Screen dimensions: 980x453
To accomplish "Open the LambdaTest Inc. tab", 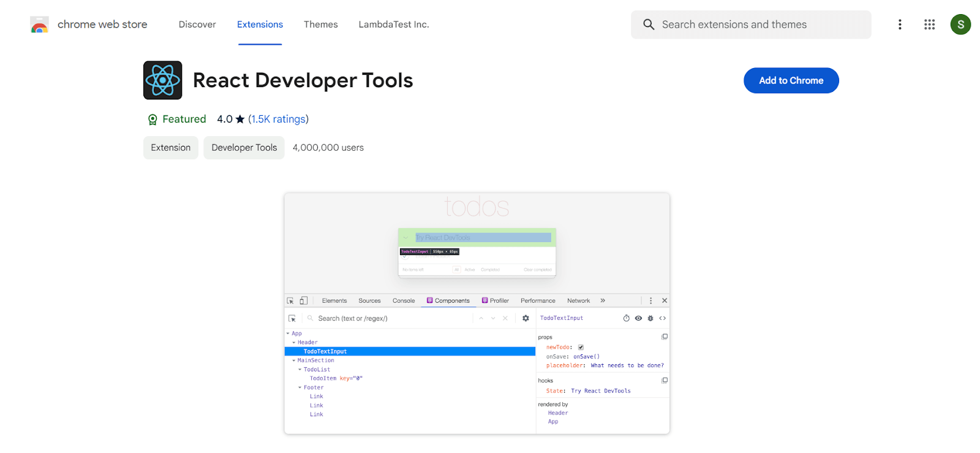I will [394, 25].
